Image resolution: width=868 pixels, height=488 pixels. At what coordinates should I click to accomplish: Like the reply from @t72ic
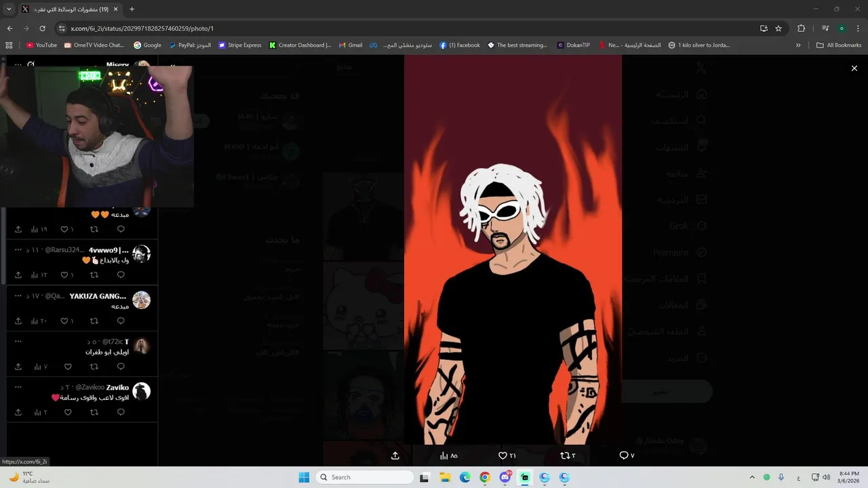pyautogui.click(x=68, y=367)
